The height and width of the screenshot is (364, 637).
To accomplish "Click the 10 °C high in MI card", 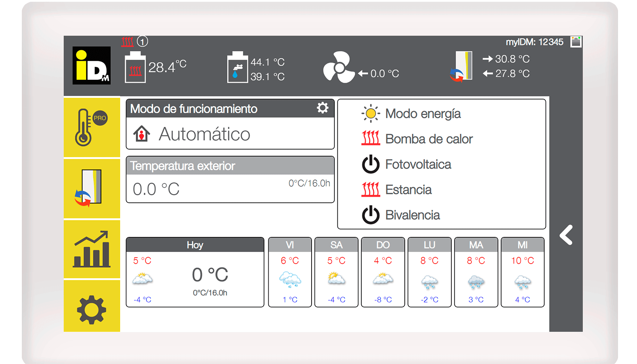I will [x=523, y=261].
